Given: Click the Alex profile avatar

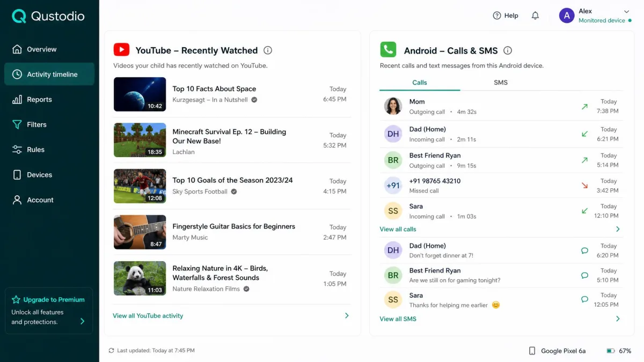Looking at the screenshot, I should 567,16.
